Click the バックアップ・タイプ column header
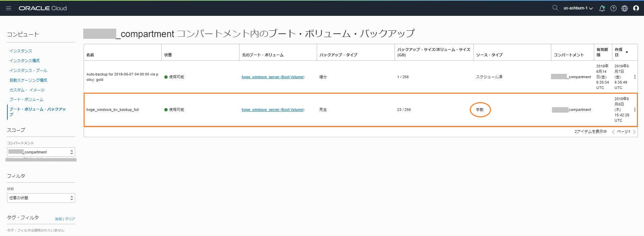This screenshot has height=236, width=644. point(338,55)
